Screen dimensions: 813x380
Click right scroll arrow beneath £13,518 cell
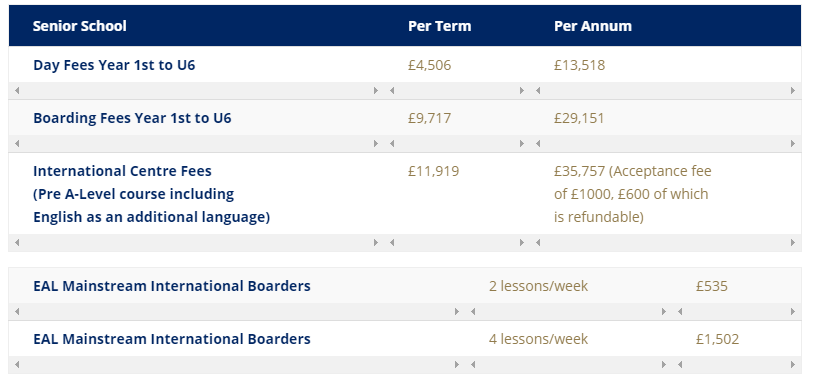[x=793, y=91]
